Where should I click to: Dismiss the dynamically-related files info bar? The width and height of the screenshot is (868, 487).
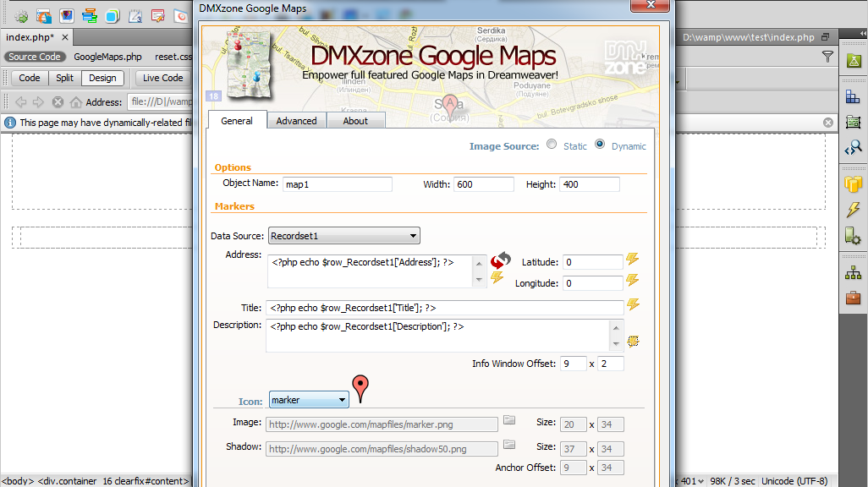point(828,123)
